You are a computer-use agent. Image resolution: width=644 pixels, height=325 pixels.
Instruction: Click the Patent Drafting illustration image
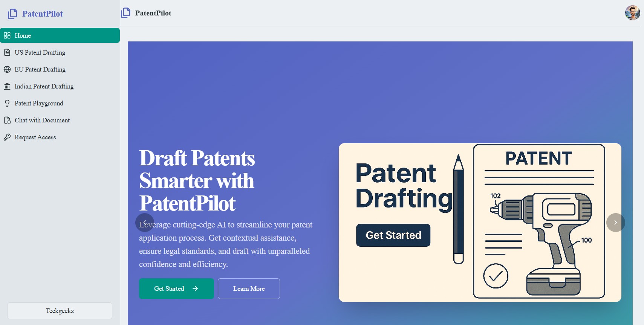pos(480,222)
